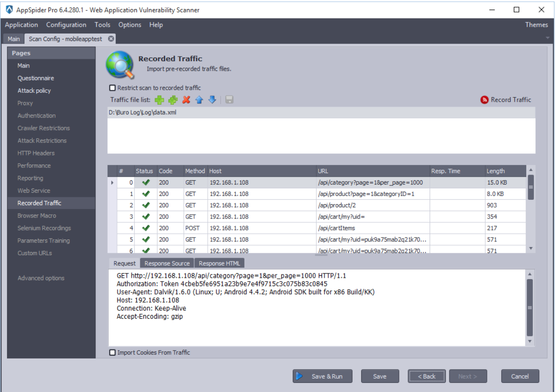Click the Cancel button
This screenshot has width=555, height=392.
coord(520,376)
